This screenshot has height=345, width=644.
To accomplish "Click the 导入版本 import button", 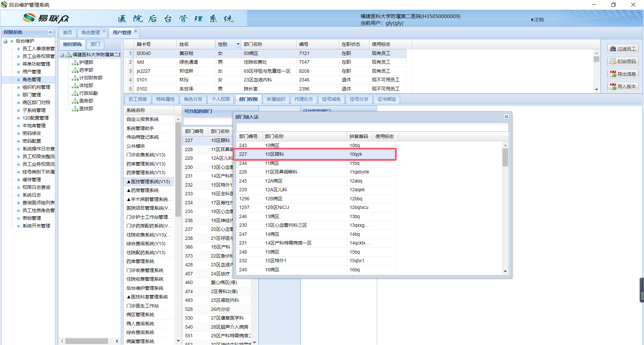I will pyautogui.click(x=623, y=86).
